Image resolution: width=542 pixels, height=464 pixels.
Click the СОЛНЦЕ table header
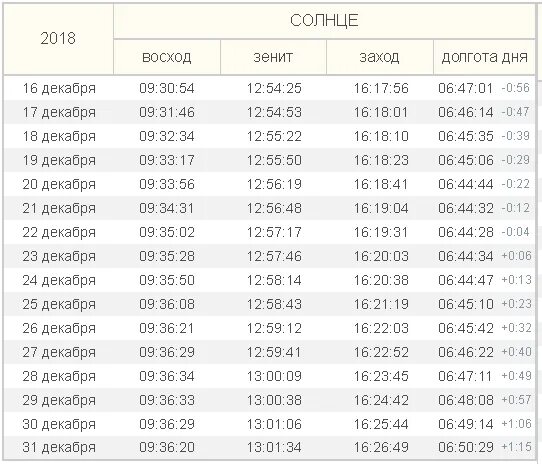coord(324,21)
